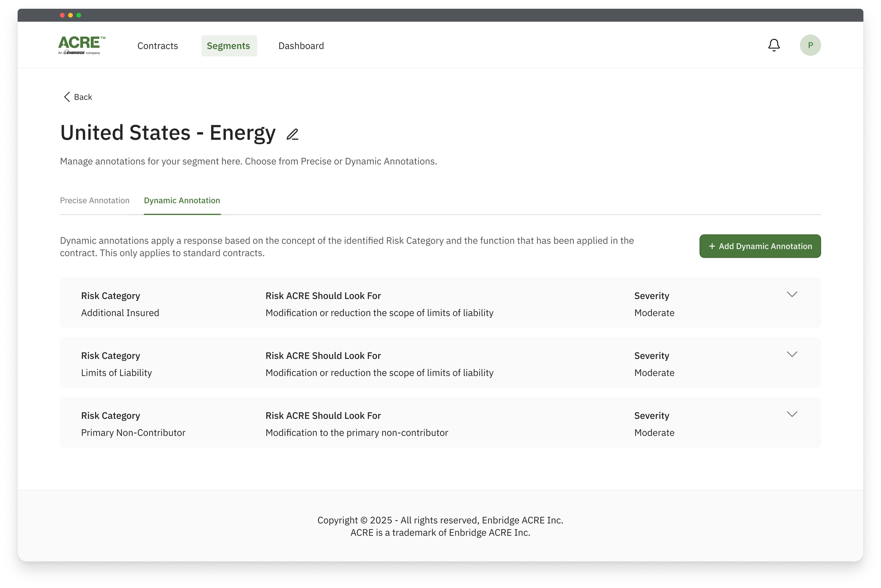The image size is (881, 588).
Task: Click the green maximize window dot
Action: [x=79, y=16]
